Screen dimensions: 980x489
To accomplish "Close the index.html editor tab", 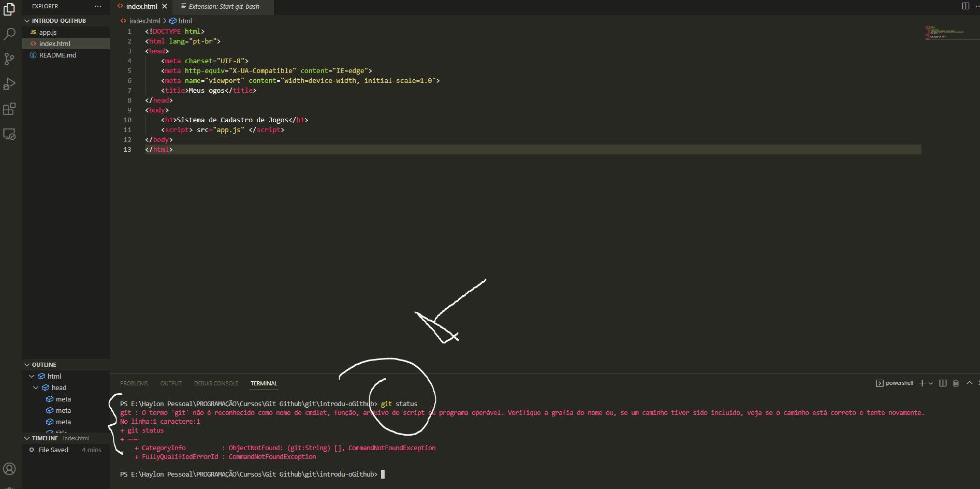I will coord(165,6).
